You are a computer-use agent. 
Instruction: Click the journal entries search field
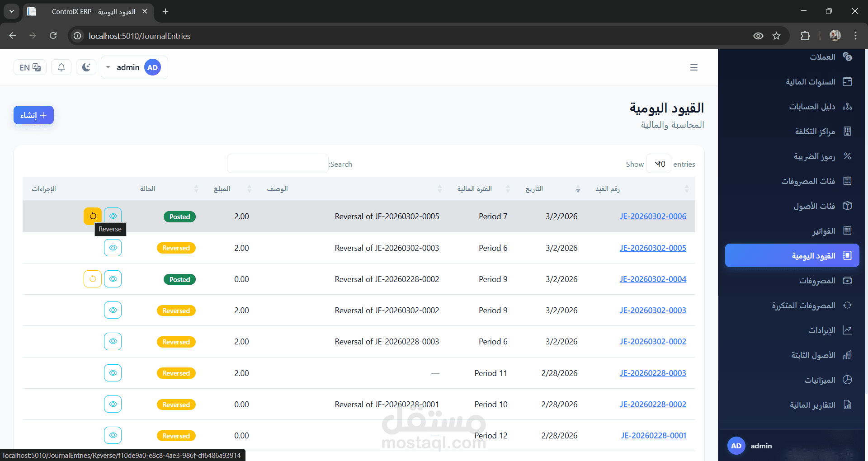coord(278,164)
